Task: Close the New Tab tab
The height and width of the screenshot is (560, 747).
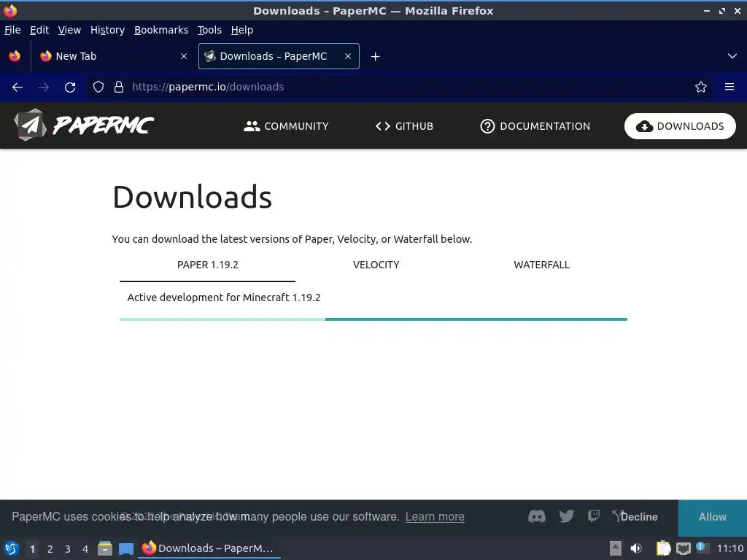Action: 184,56
